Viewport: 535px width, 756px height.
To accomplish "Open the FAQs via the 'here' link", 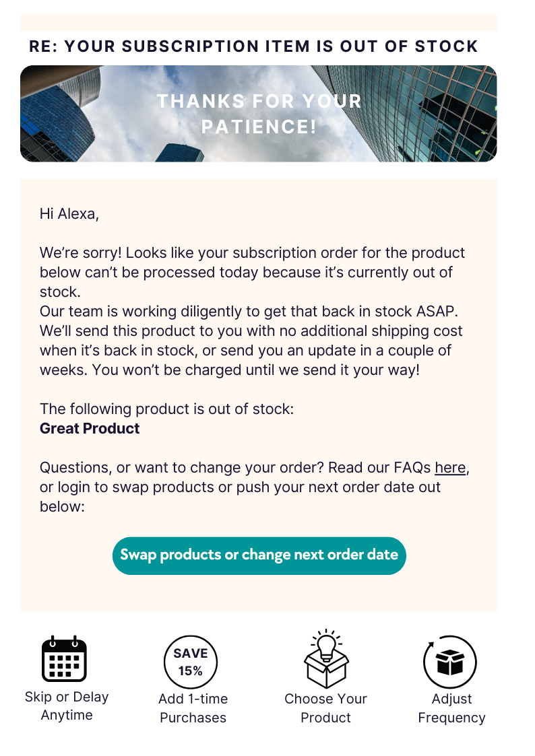I will 450,468.
